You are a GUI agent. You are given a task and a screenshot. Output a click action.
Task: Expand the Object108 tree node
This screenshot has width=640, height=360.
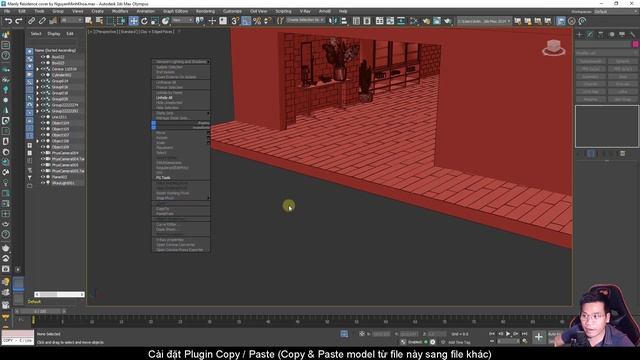pos(38,141)
